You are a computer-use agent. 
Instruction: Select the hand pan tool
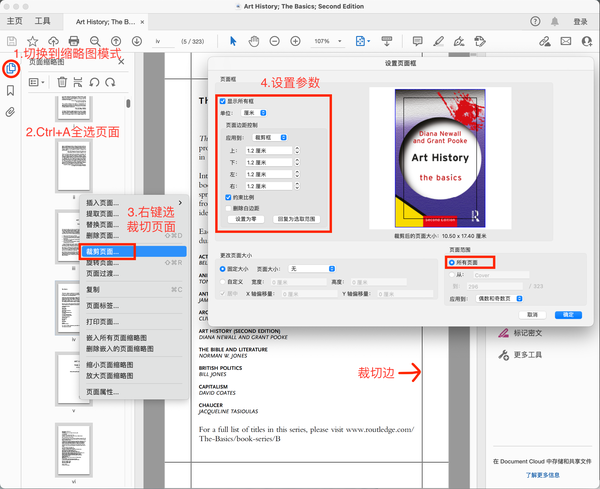[254, 40]
